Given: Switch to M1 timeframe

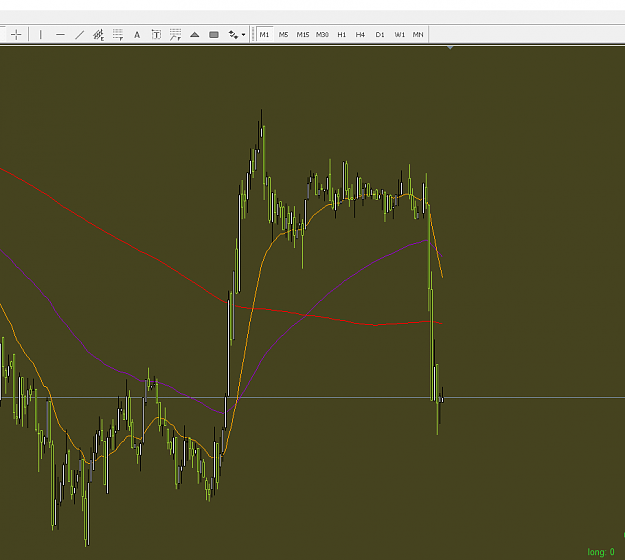Looking at the screenshot, I should pos(264,35).
